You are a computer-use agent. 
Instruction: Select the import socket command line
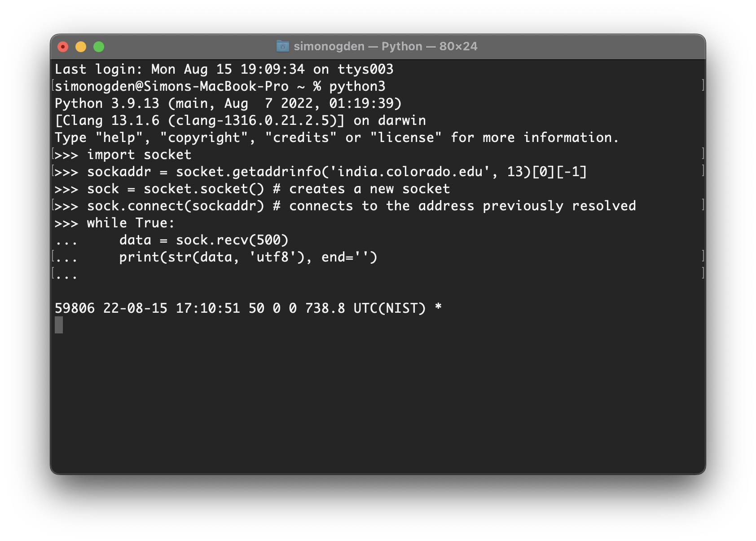click(139, 155)
